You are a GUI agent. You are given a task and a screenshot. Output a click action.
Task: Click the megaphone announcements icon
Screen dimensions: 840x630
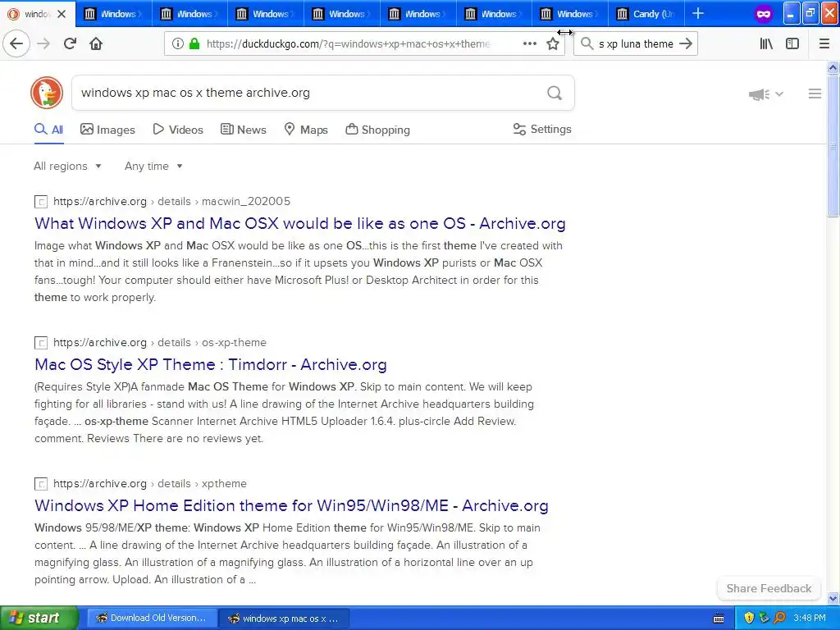tap(759, 94)
